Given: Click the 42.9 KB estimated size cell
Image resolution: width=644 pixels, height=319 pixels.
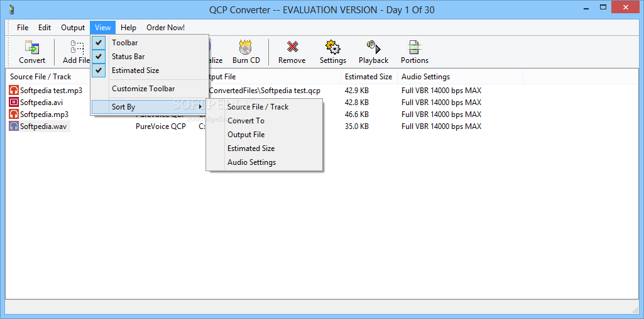Looking at the screenshot, I should coord(356,91).
